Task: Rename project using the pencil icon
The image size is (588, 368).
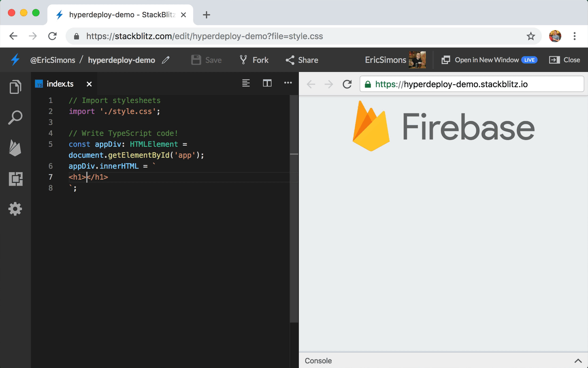Action: point(166,60)
